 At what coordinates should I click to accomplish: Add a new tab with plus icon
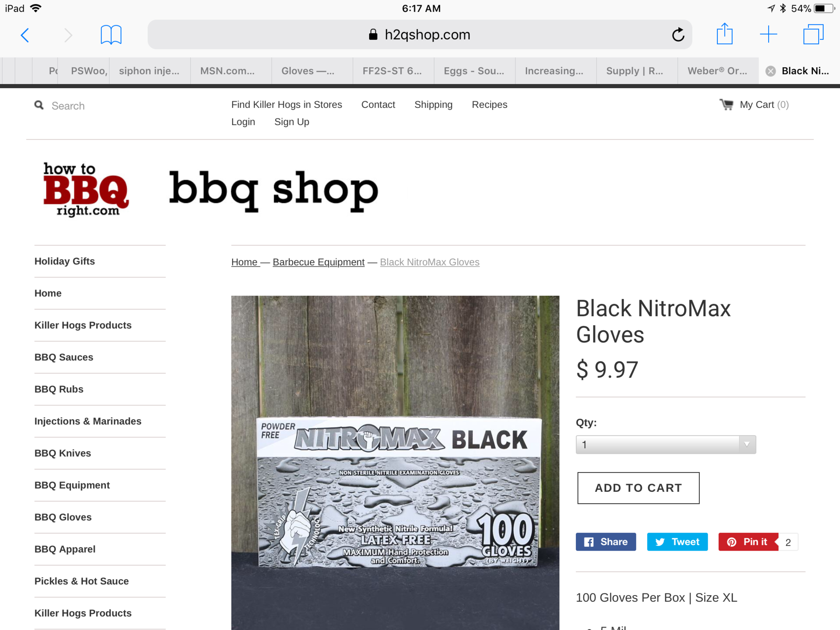(x=769, y=34)
